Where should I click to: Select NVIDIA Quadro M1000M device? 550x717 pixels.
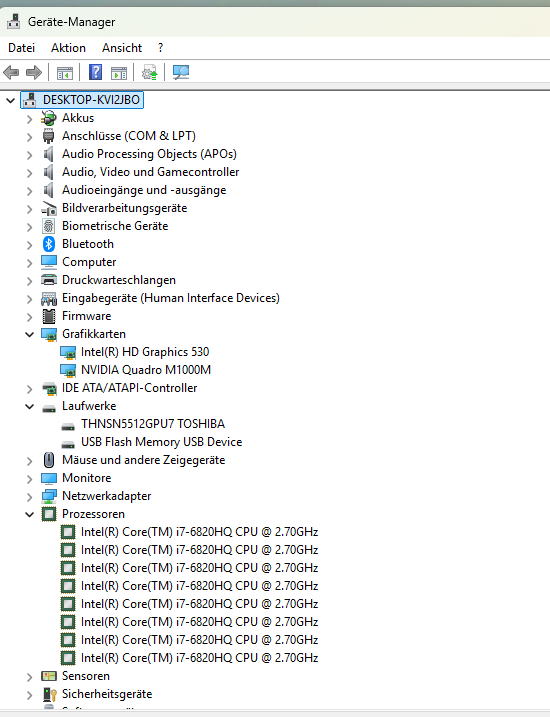click(146, 370)
